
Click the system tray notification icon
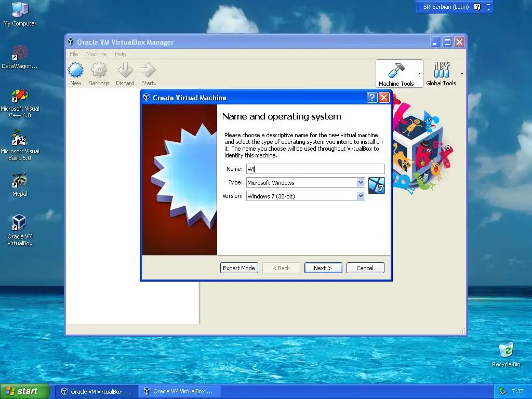(502, 391)
